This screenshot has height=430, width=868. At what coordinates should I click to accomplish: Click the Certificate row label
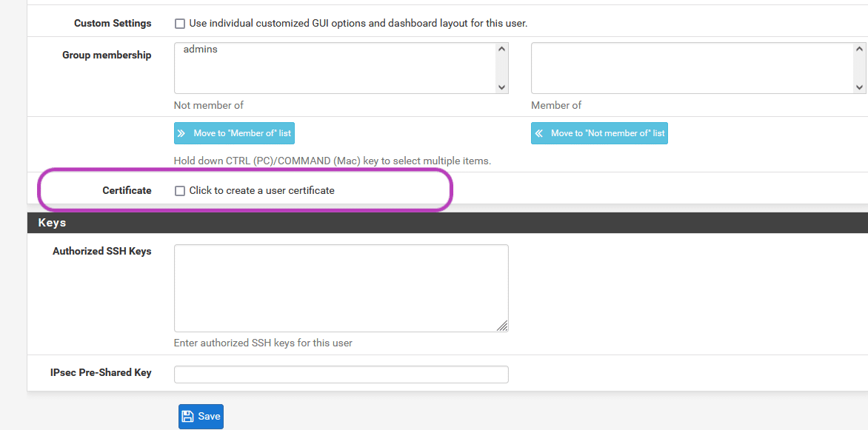pyautogui.click(x=127, y=190)
